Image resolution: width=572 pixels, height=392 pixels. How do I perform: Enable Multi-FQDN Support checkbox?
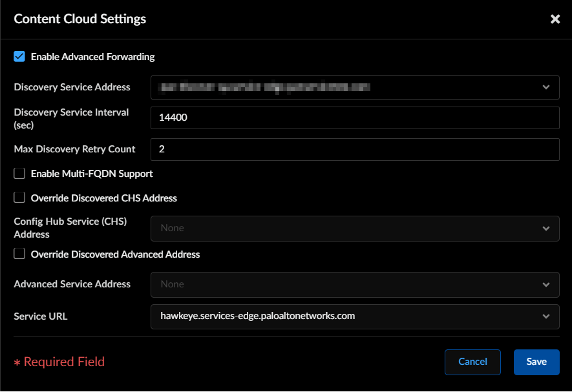(x=19, y=173)
